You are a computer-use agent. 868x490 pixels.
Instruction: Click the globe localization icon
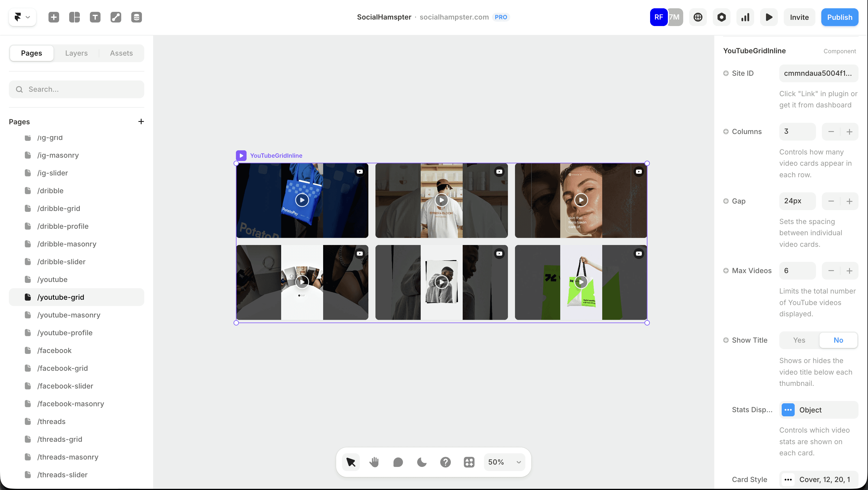coord(698,17)
